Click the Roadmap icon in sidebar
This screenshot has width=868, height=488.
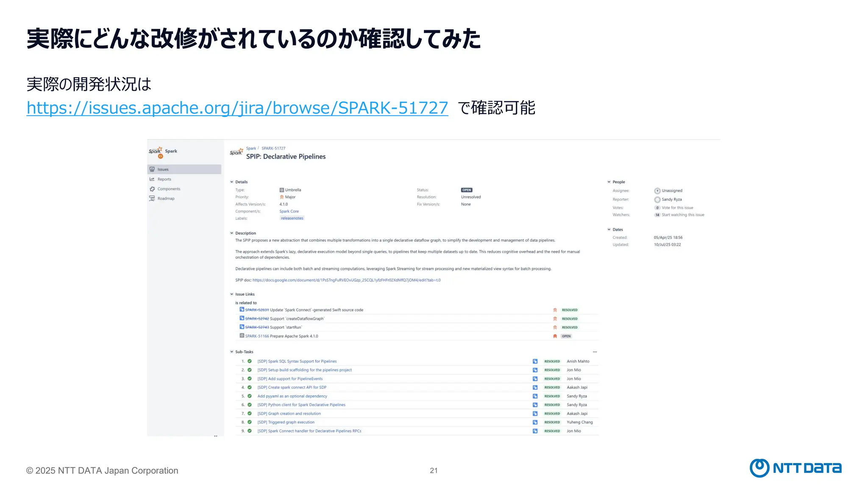152,198
